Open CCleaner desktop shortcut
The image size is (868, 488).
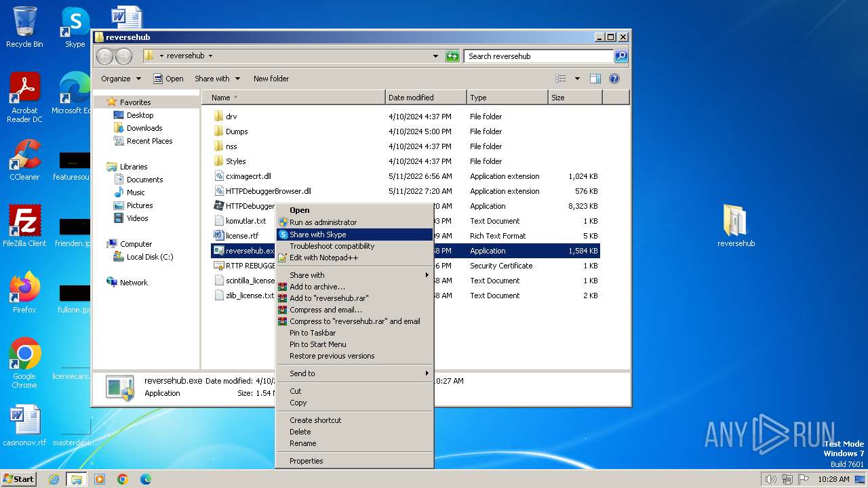pyautogui.click(x=24, y=160)
